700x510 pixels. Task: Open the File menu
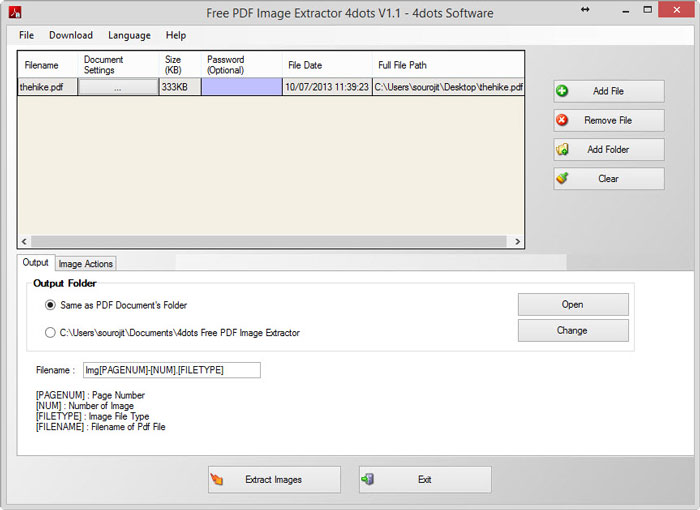point(26,35)
